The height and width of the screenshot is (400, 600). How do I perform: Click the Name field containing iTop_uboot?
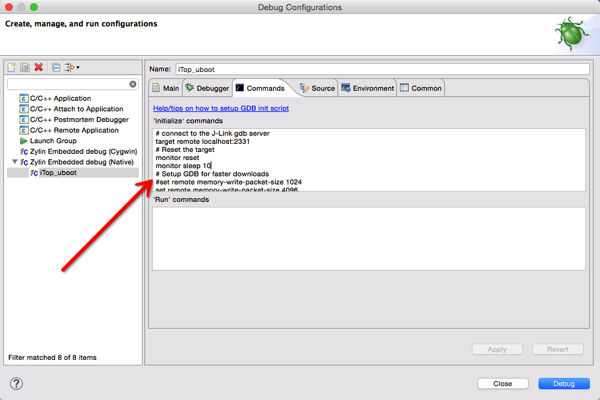382,69
